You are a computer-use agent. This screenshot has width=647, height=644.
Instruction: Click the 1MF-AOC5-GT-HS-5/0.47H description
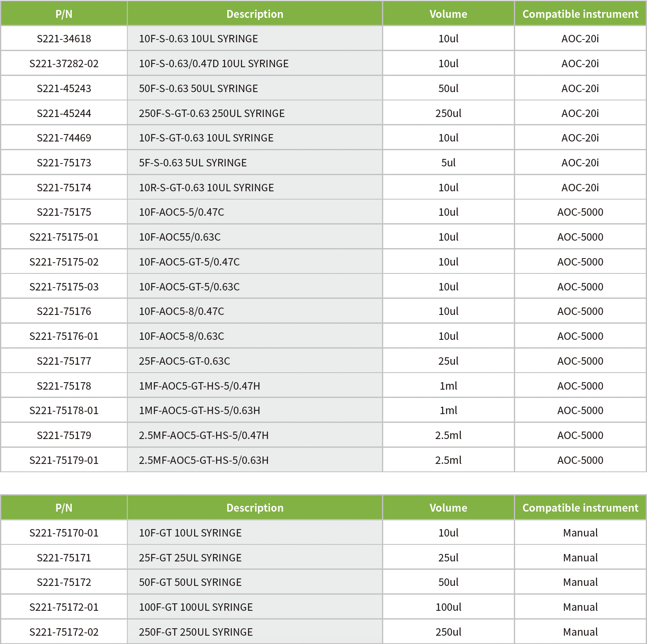(x=199, y=386)
